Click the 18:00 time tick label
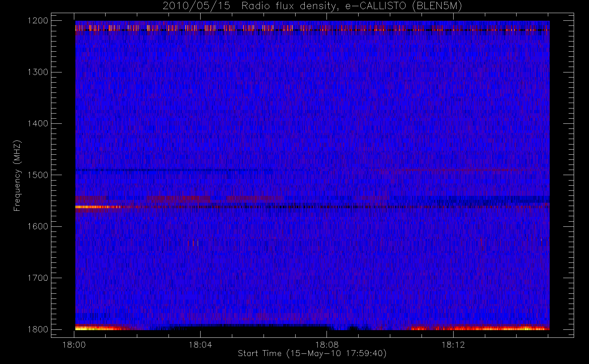This screenshot has height=364, width=589. [74, 345]
